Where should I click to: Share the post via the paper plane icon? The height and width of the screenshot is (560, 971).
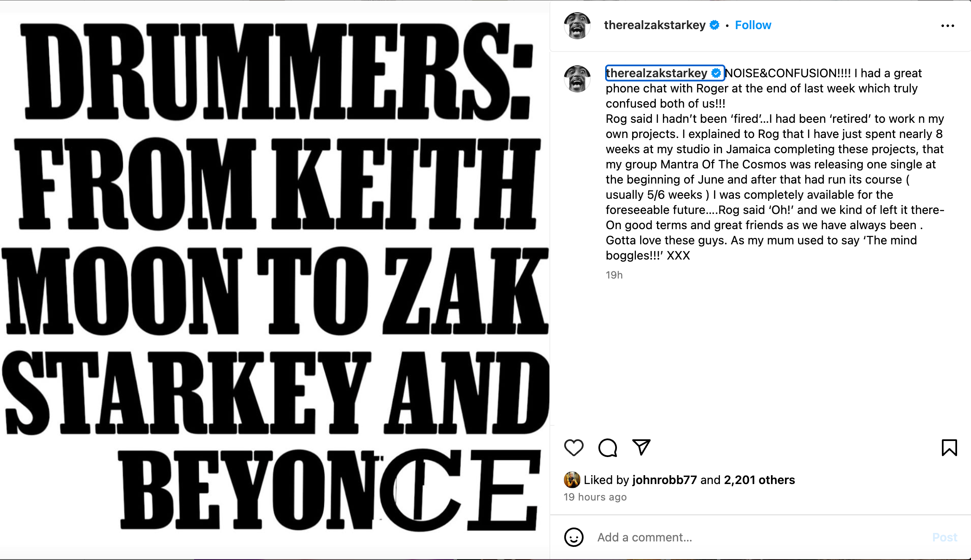point(641,448)
